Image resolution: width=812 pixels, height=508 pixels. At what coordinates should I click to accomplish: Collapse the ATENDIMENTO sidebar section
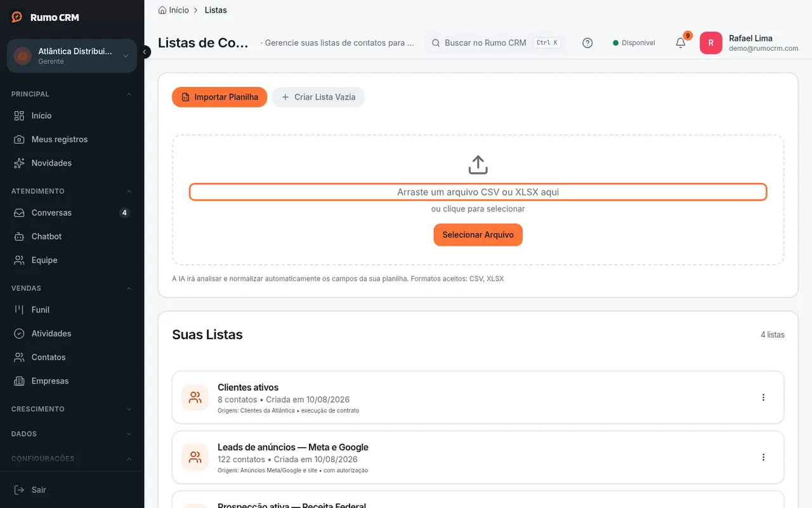click(72, 191)
